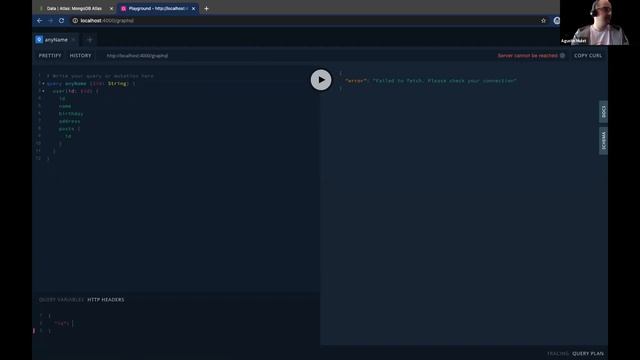Open the QUERY PLAN panel
The image size is (640, 360).
click(x=588, y=353)
